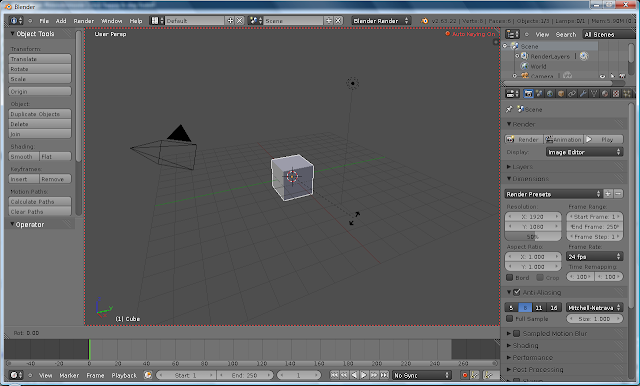Toggle Camera selectability arrow in outliner
The width and height of the screenshot is (640, 386).
tap(612, 76)
